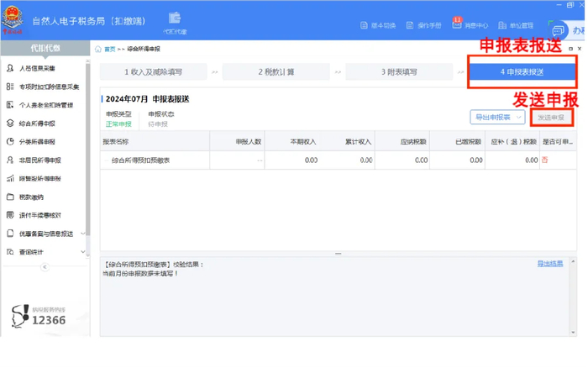
Task: Select the 综合所得预扣预缴表 table row
Action: (x=141, y=160)
